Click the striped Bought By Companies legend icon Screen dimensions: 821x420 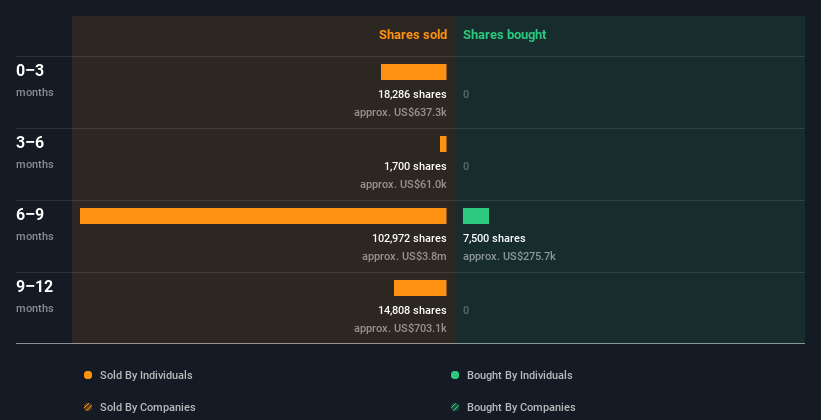coord(455,407)
